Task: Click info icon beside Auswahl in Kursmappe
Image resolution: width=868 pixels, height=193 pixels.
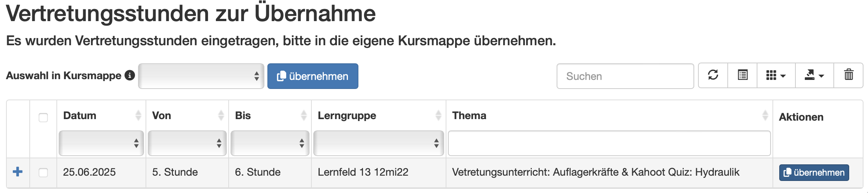Action: pos(130,75)
